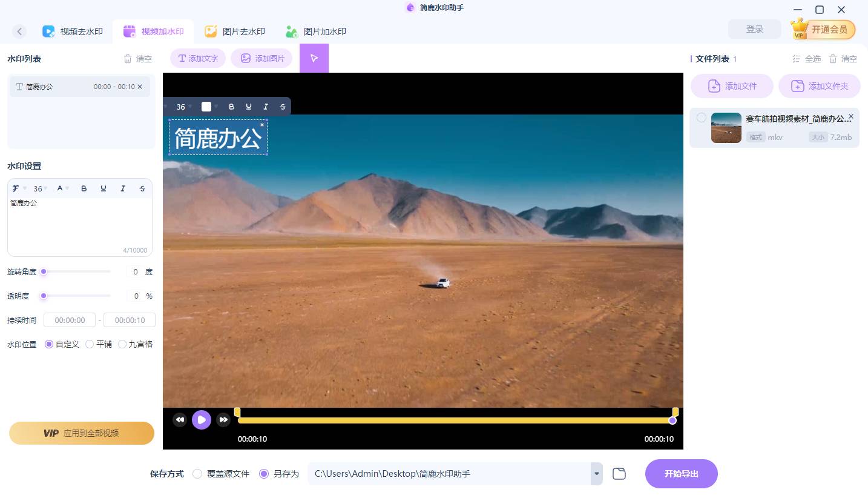Select the Add Text watermark tool

click(197, 58)
